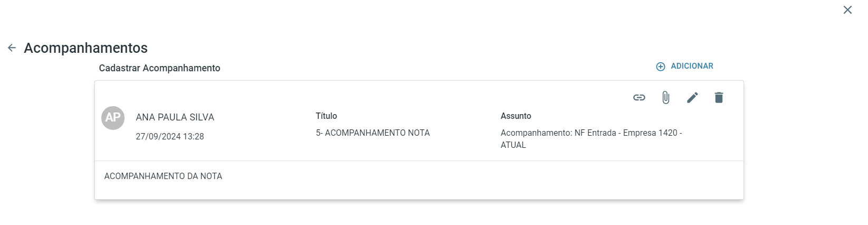
Task: Go back using the left arrow
Action: tap(12, 48)
